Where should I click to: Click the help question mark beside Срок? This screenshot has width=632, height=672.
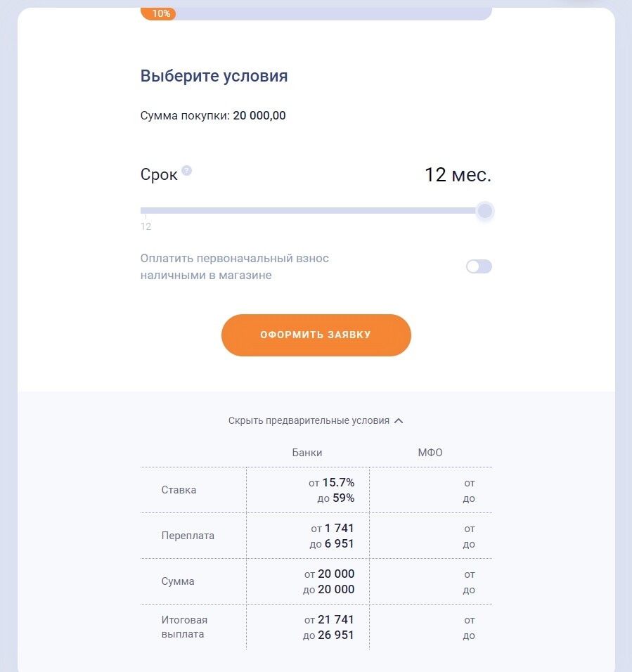tap(186, 170)
